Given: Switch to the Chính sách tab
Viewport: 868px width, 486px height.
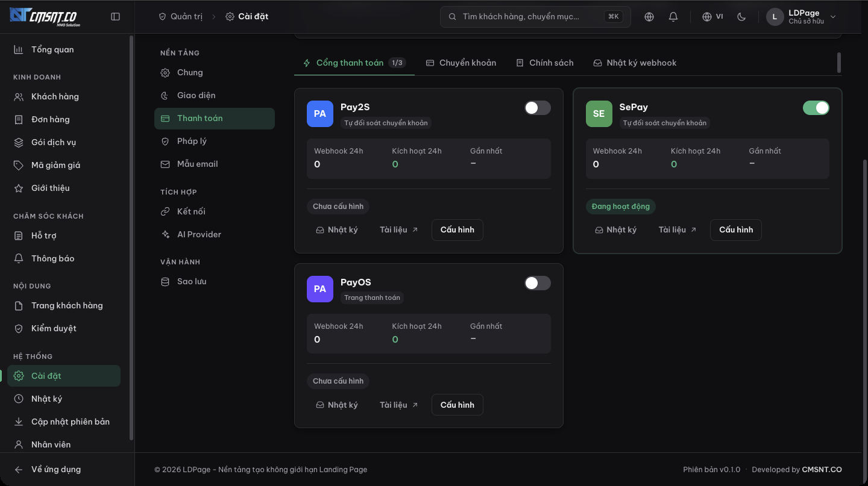Looking at the screenshot, I should coord(545,63).
